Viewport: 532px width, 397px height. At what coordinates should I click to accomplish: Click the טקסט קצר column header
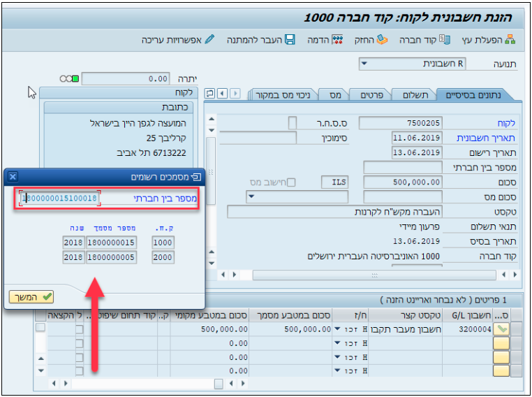point(406,315)
